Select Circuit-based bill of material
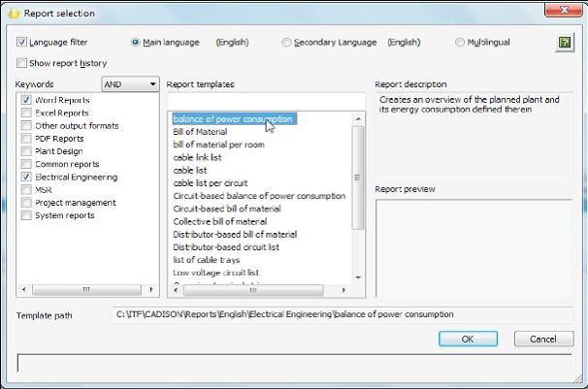 (x=227, y=209)
